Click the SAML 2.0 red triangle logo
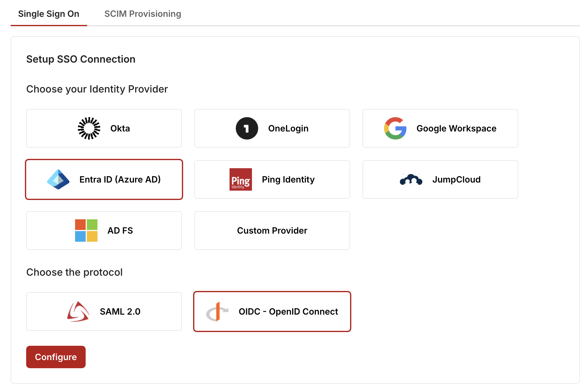588x390 pixels. pyautogui.click(x=78, y=312)
